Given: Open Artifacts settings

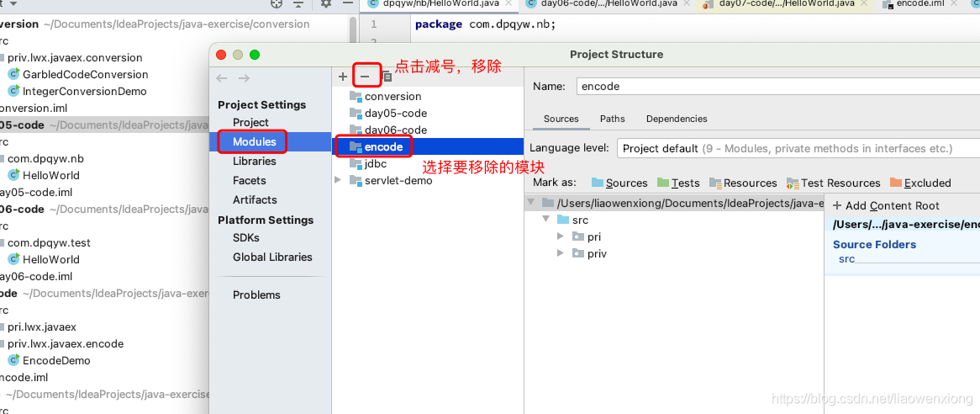Looking at the screenshot, I should 255,200.
